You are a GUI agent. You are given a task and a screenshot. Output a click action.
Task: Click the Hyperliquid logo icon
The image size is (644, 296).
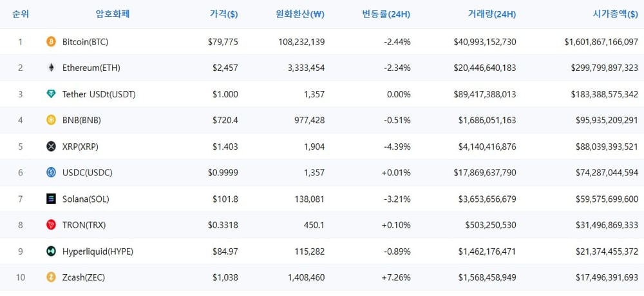[51, 252]
